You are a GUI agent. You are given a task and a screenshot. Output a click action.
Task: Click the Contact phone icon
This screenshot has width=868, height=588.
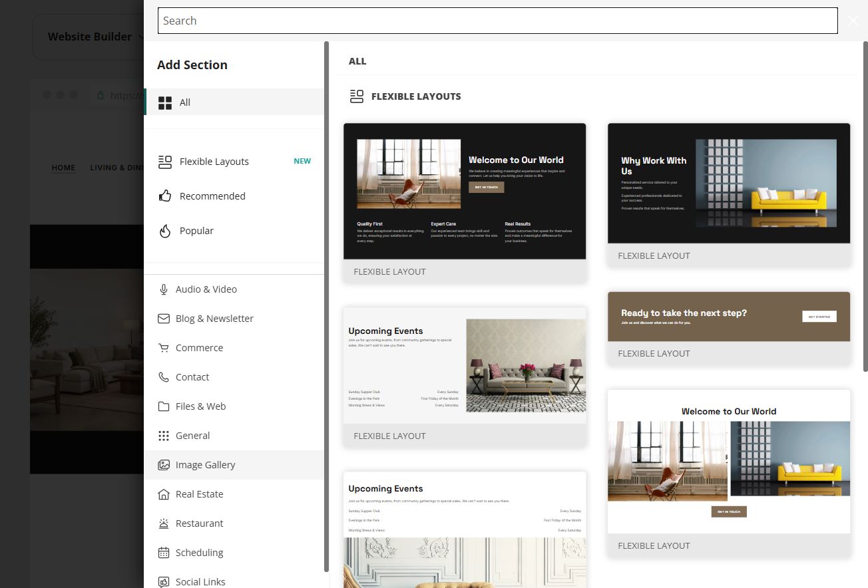click(164, 377)
